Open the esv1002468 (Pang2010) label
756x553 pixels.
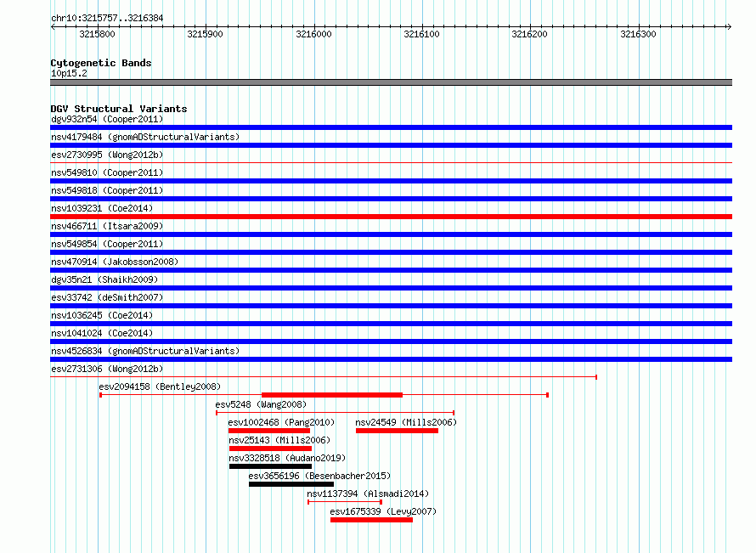coord(281,422)
